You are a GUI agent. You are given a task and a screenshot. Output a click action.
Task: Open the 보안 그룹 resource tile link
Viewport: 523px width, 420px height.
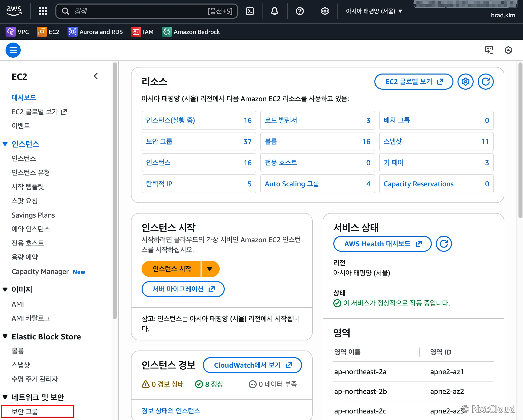159,142
